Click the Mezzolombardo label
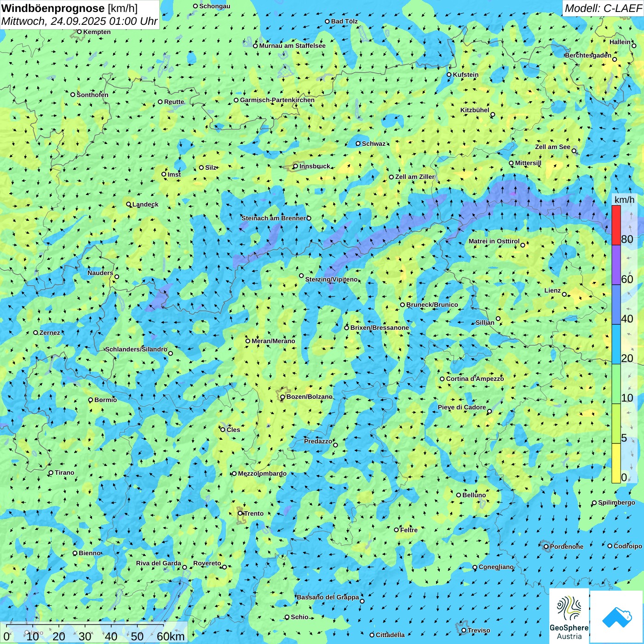Screen dimensions: 644x644 (262, 473)
